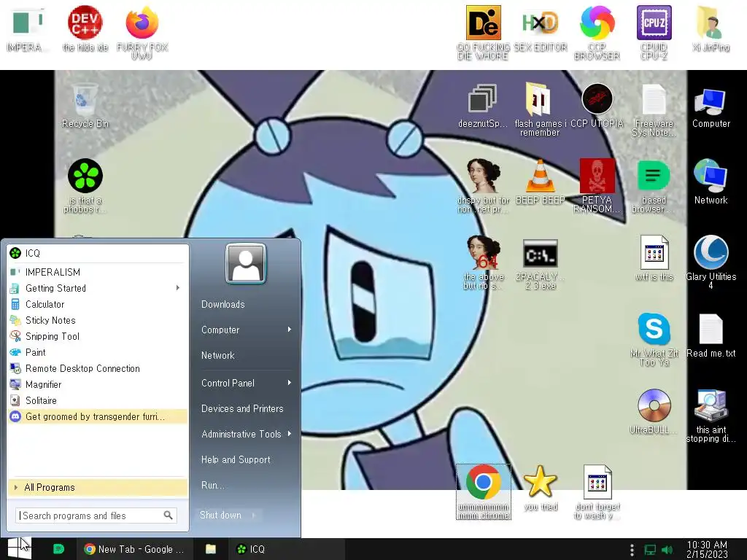Image resolution: width=747 pixels, height=560 pixels.
Task: Expand the Control Panel submenu arrow
Action: click(x=289, y=383)
